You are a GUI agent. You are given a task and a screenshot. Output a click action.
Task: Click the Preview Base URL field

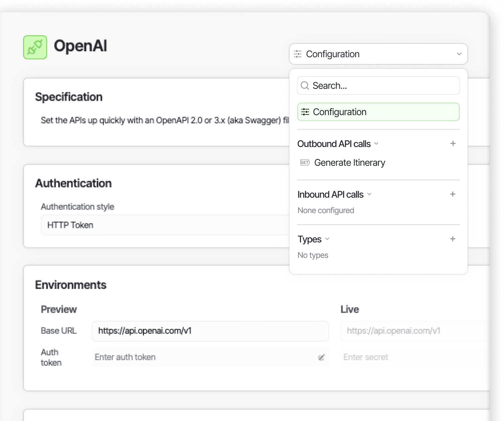click(210, 331)
